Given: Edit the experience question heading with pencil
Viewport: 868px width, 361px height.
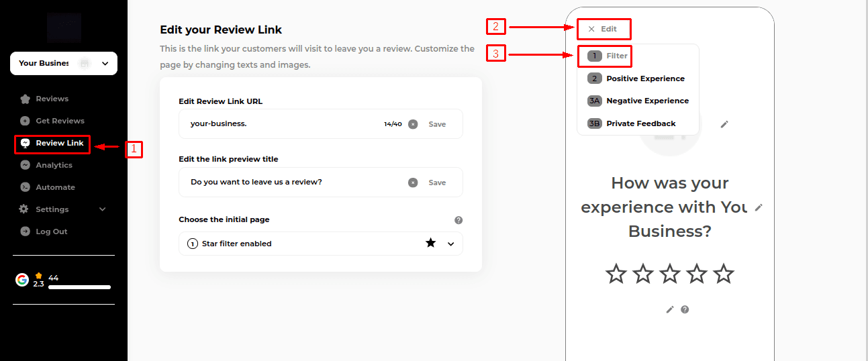Looking at the screenshot, I should click(x=759, y=207).
